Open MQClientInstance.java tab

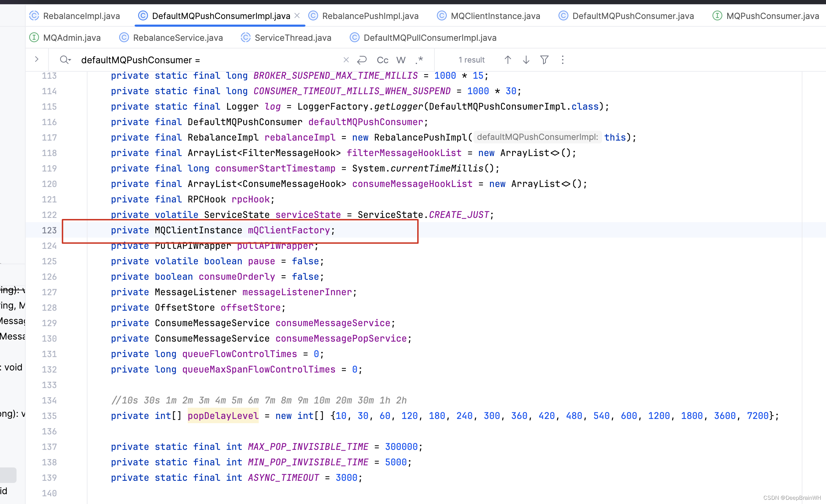tap(489, 16)
